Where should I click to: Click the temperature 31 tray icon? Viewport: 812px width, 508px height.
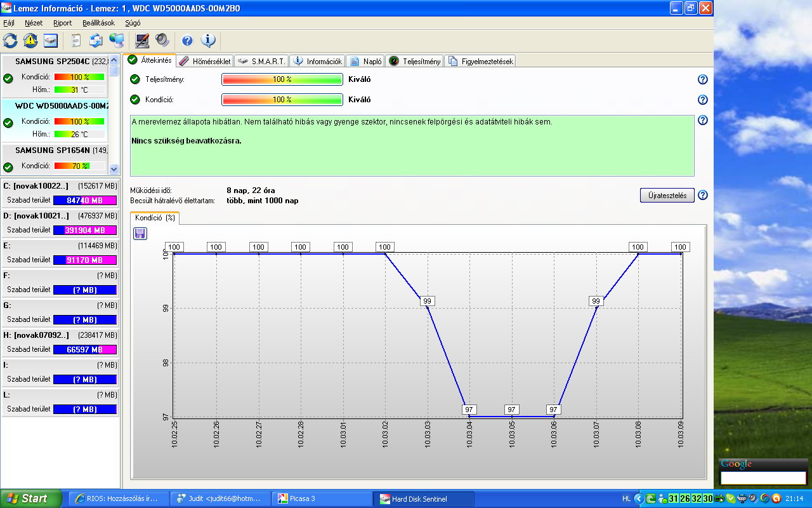pyautogui.click(x=673, y=498)
